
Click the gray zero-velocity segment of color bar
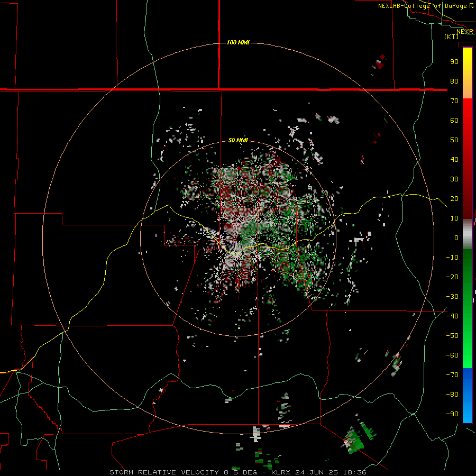point(467,234)
